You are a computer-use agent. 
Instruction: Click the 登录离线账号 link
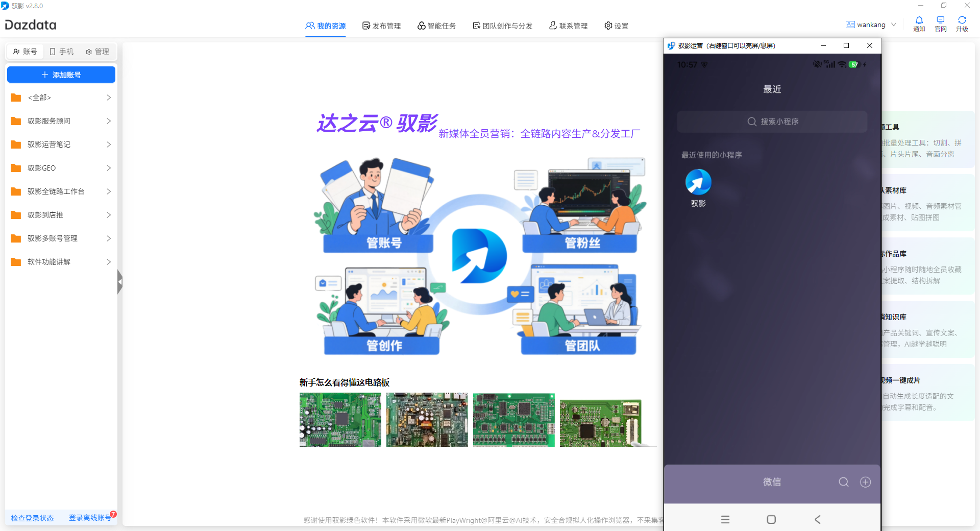pos(90,518)
